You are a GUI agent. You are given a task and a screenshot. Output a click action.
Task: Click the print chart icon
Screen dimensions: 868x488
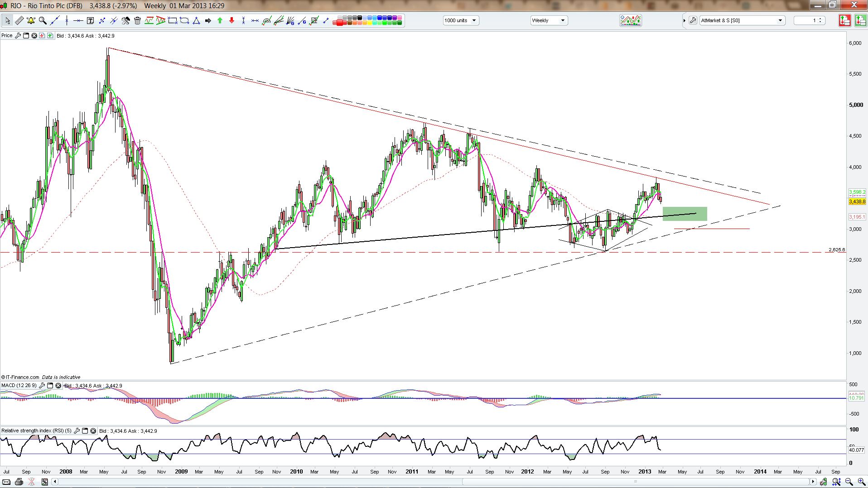19,482
